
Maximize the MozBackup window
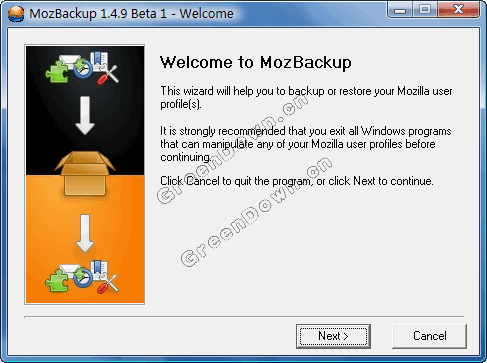tap(425, 10)
